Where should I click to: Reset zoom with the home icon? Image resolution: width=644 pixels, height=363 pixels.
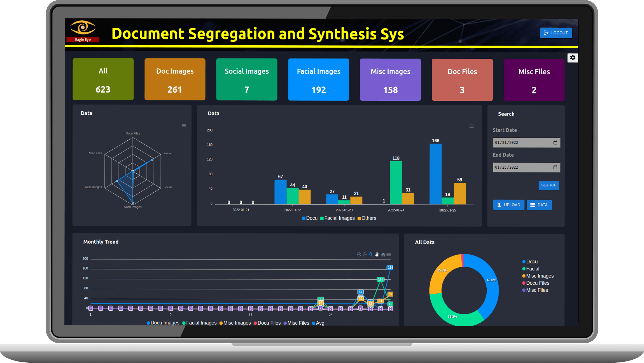(x=383, y=254)
